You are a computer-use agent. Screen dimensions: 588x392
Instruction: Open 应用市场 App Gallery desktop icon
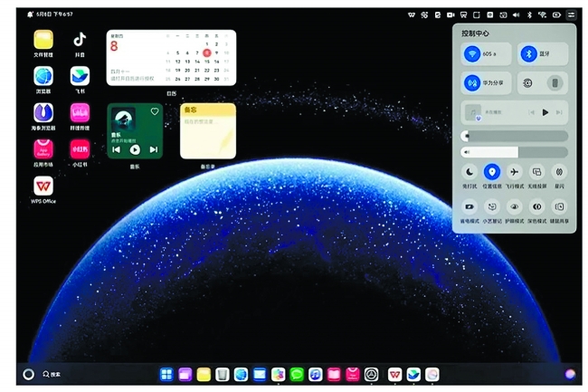[x=43, y=149]
